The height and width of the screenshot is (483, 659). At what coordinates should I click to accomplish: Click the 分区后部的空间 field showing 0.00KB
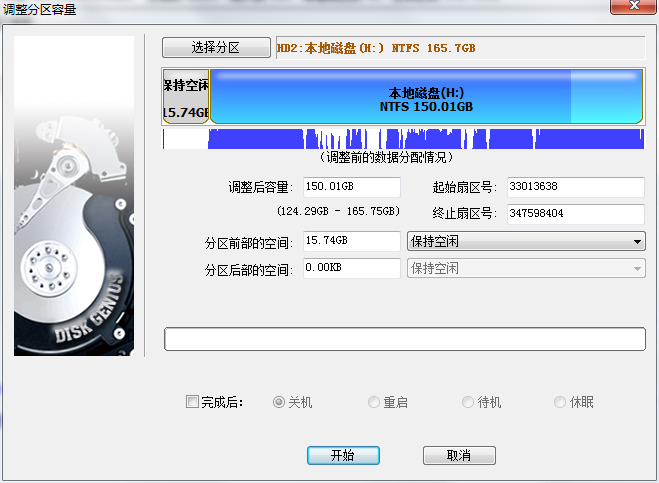coord(351,268)
